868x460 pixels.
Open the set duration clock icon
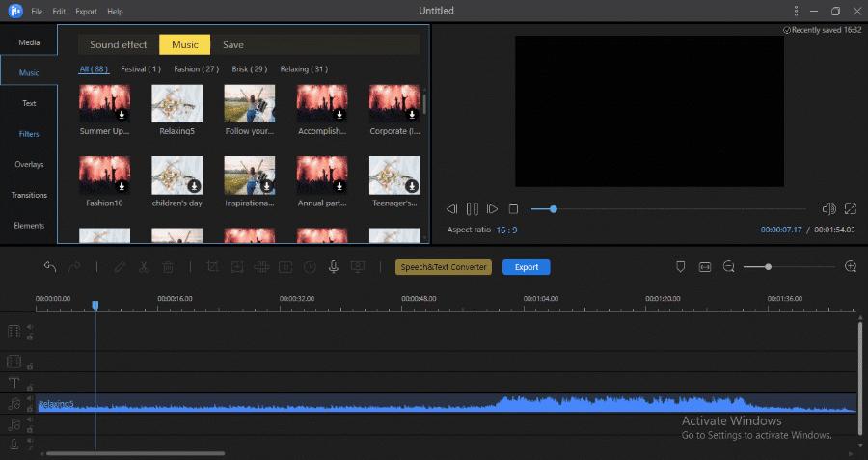[x=310, y=267]
